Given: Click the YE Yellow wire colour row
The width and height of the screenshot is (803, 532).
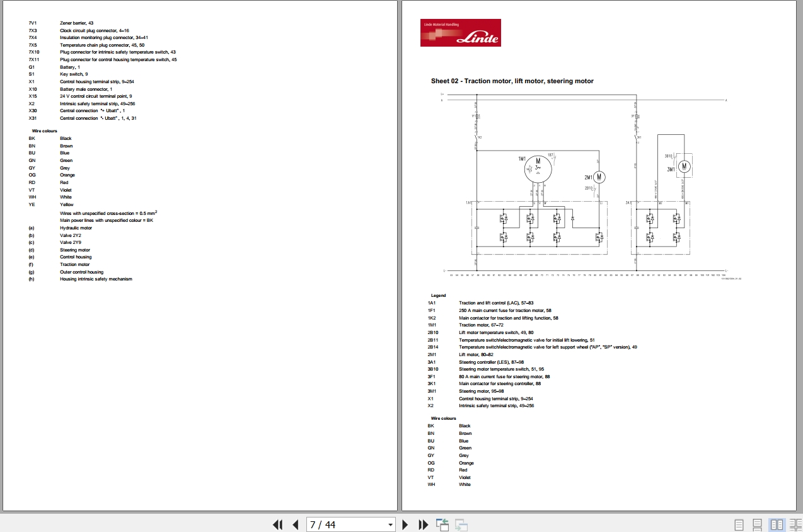Looking at the screenshot, I should (50, 205).
